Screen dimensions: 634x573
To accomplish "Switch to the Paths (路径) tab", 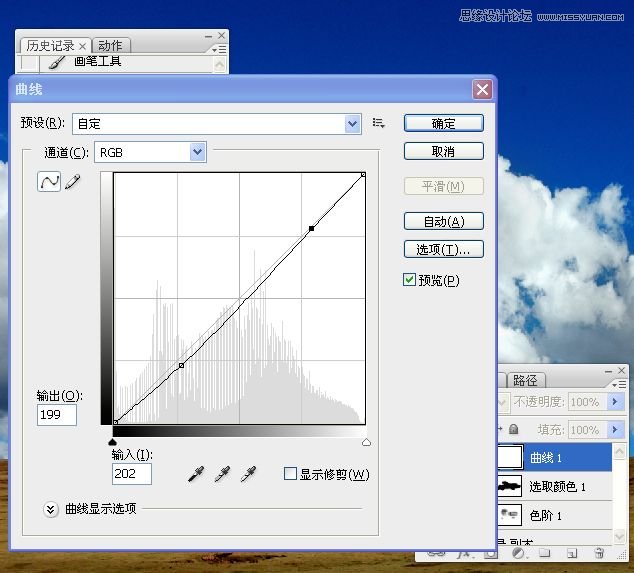I will [x=525, y=380].
